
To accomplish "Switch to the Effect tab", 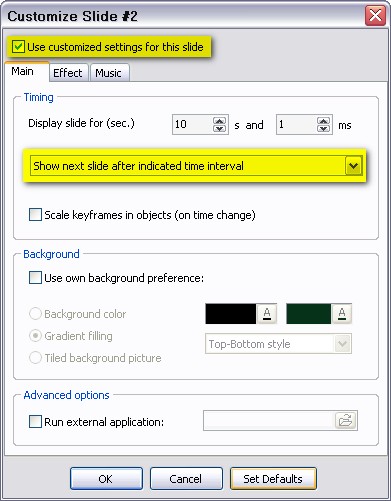I will (x=68, y=73).
